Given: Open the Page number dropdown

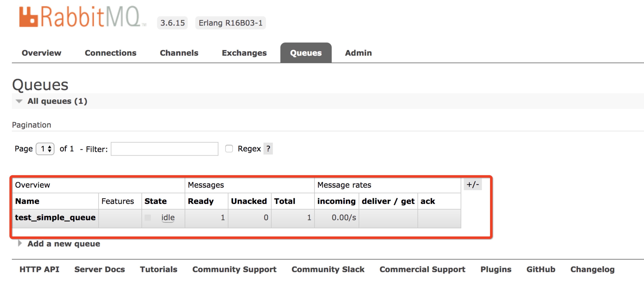Looking at the screenshot, I should coord(45,149).
